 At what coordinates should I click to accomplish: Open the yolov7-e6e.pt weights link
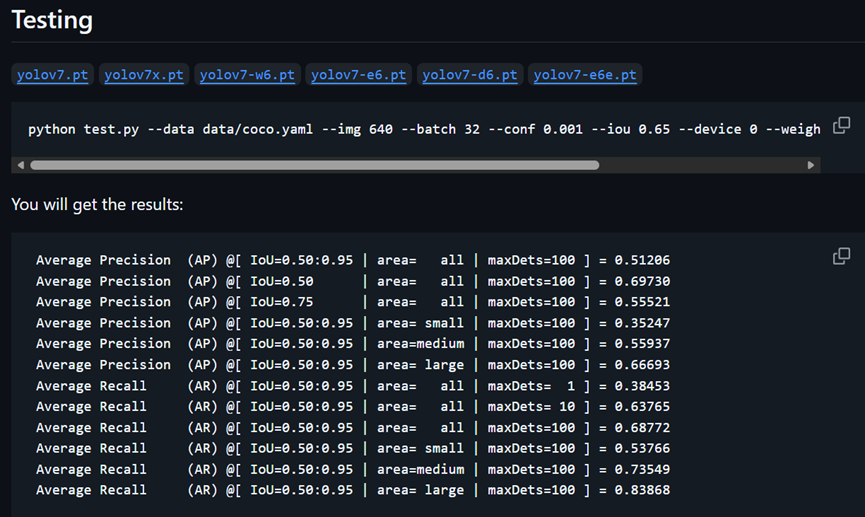pyautogui.click(x=585, y=74)
